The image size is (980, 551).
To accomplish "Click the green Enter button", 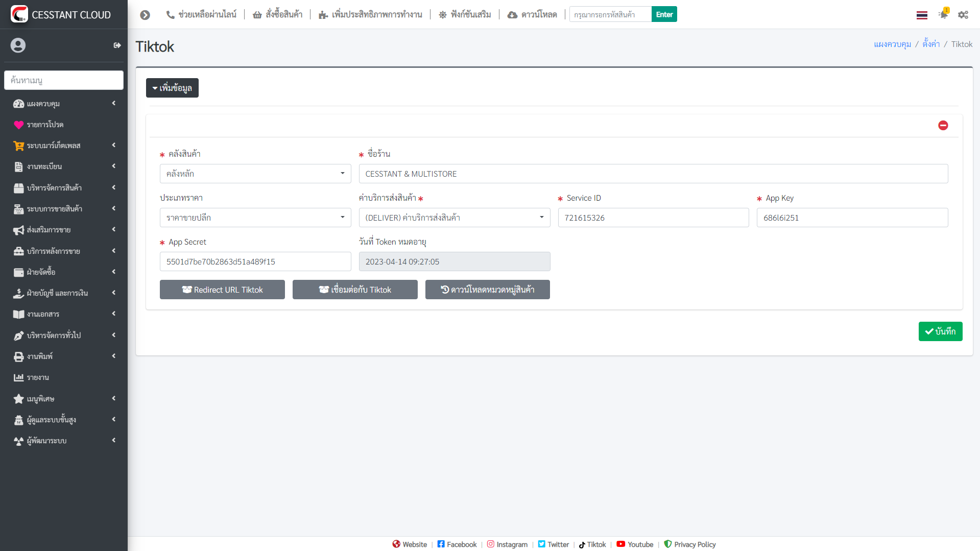I will [664, 14].
